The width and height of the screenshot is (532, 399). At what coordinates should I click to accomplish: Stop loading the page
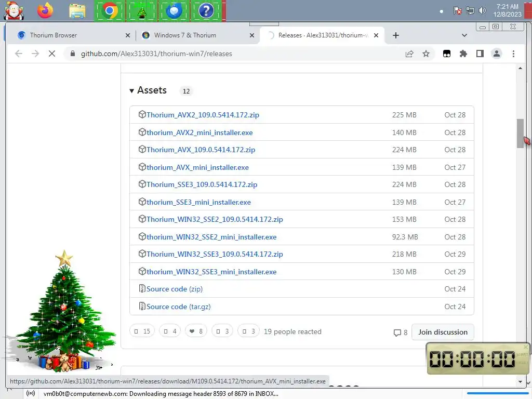pyautogui.click(x=52, y=54)
